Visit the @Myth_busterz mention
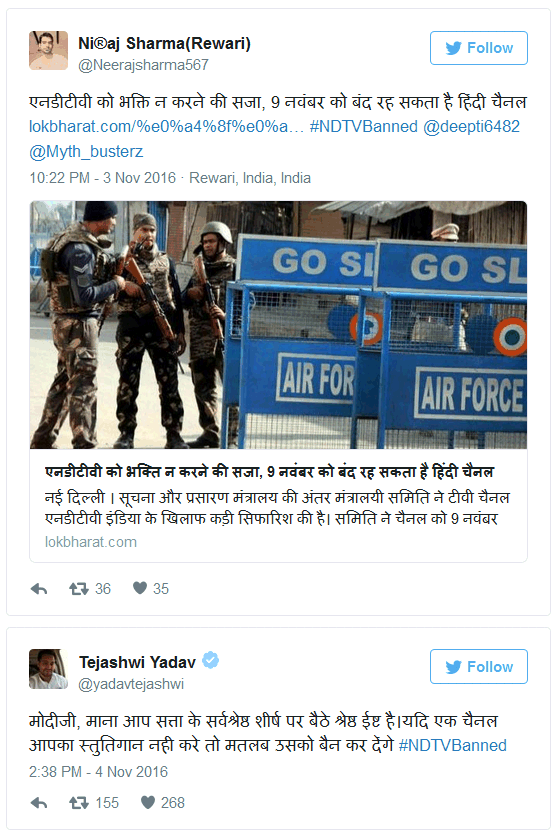This screenshot has width=558, height=835. (x=86, y=152)
